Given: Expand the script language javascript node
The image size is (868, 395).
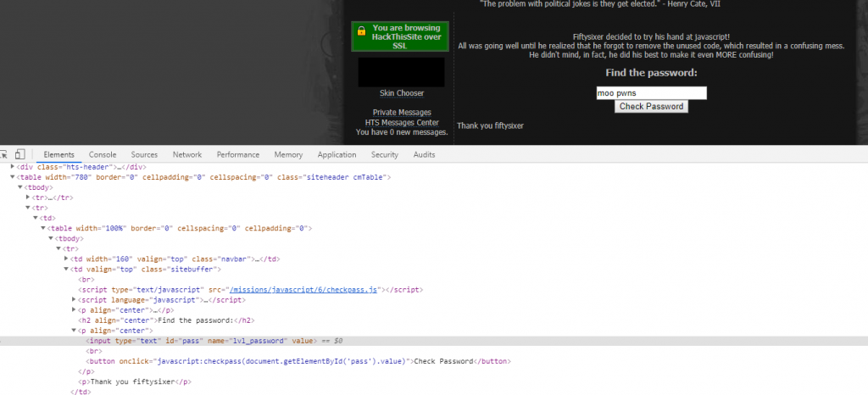Looking at the screenshot, I should tap(75, 299).
